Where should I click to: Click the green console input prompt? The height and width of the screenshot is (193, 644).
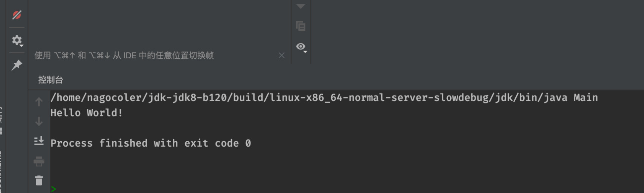pyautogui.click(x=53, y=189)
